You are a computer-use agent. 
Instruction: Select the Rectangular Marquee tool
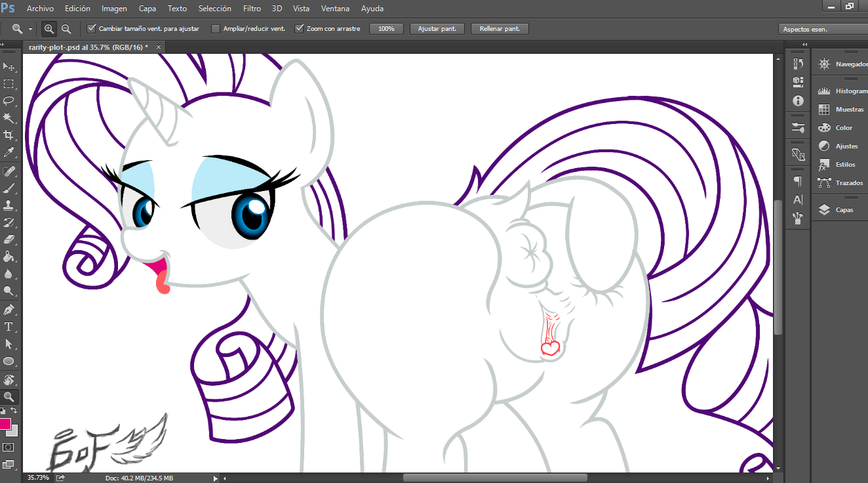tap(9, 84)
